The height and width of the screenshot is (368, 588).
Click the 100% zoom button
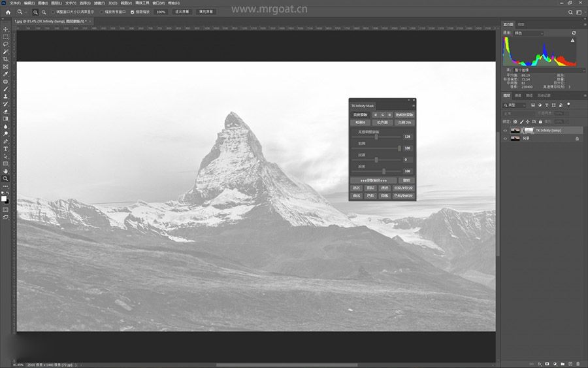(161, 12)
